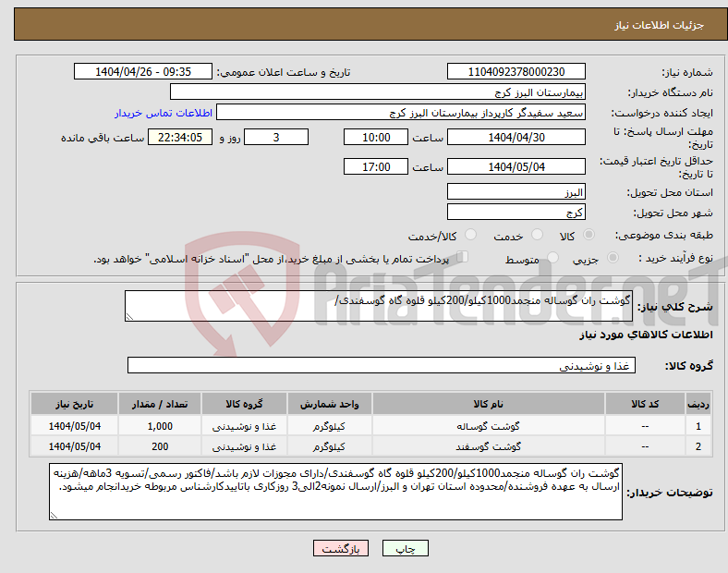The image size is (728, 573).
Task: Click the quantity cell 200
Action: [x=160, y=446]
